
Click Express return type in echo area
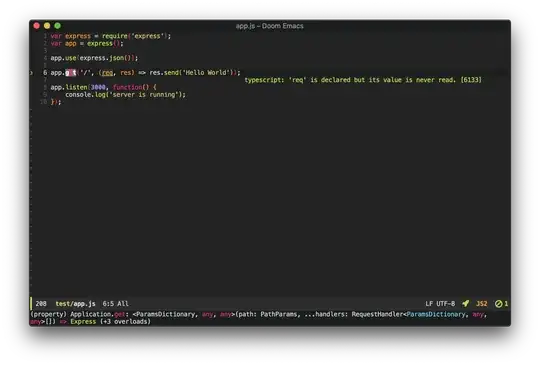coord(83,321)
